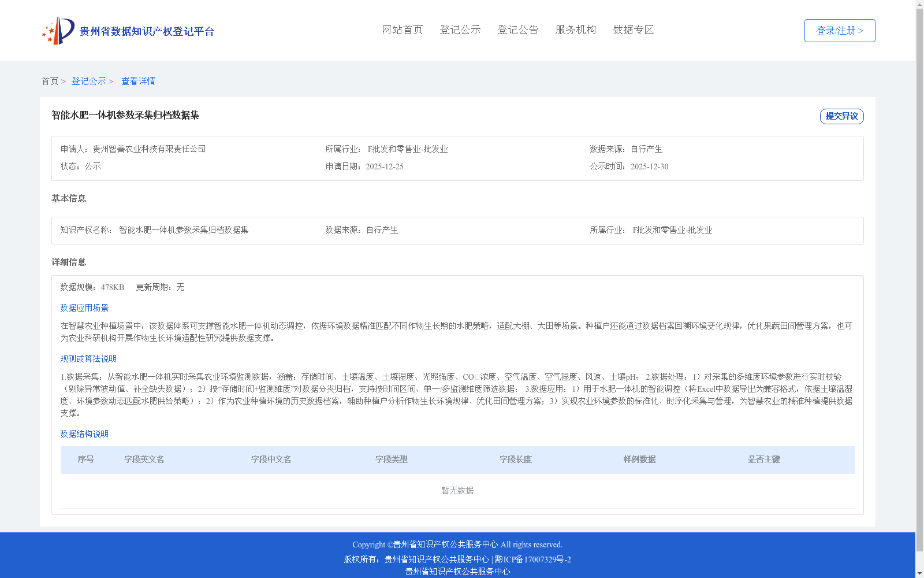Click the 是否主键 column header
This screenshot has width=924, height=578.
click(764, 460)
